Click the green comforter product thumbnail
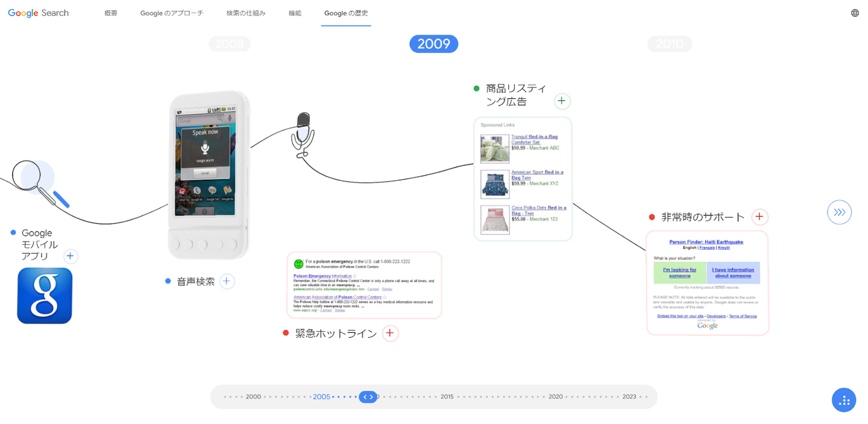 pyautogui.click(x=495, y=149)
